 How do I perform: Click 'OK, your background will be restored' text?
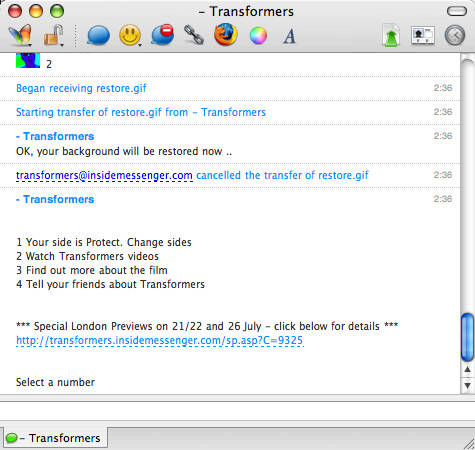124,151
